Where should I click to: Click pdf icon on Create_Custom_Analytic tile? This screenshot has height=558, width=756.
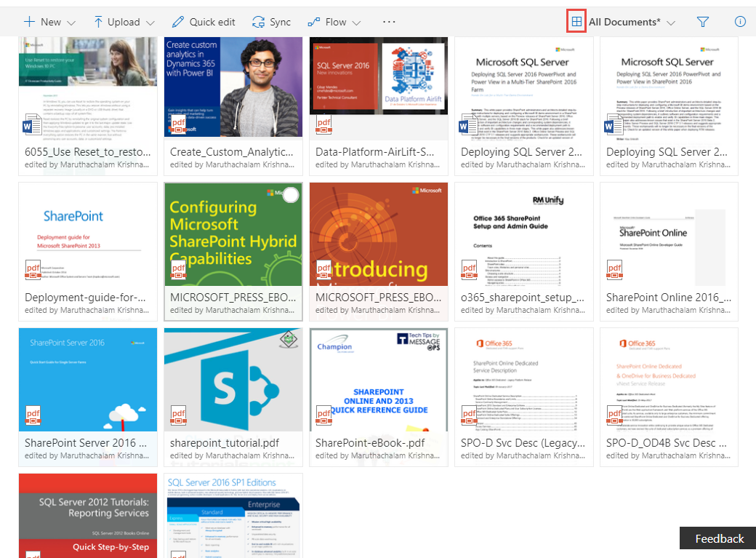pyautogui.click(x=179, y=126)
